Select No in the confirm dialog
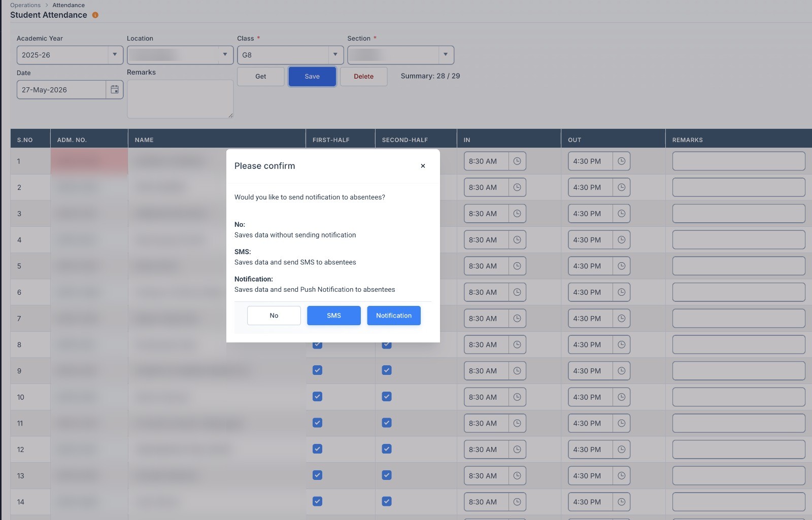The width and height of the screenshot is (812, 520). [x=274, y=316]
